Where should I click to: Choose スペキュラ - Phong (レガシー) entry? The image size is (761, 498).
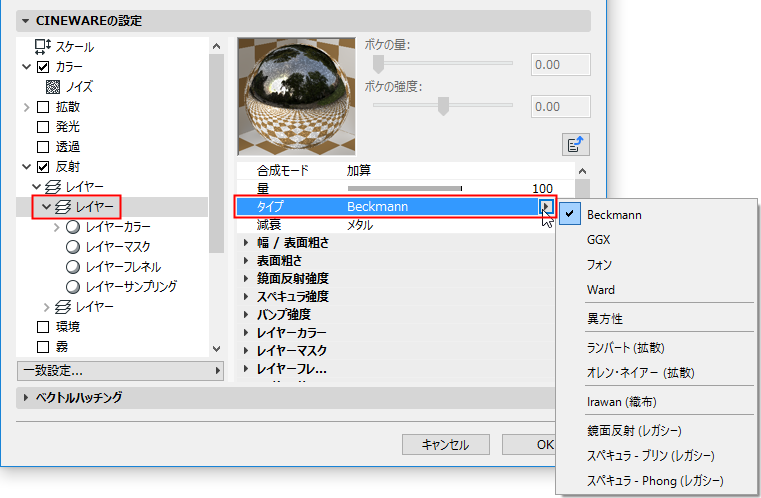tap(655, 481)
